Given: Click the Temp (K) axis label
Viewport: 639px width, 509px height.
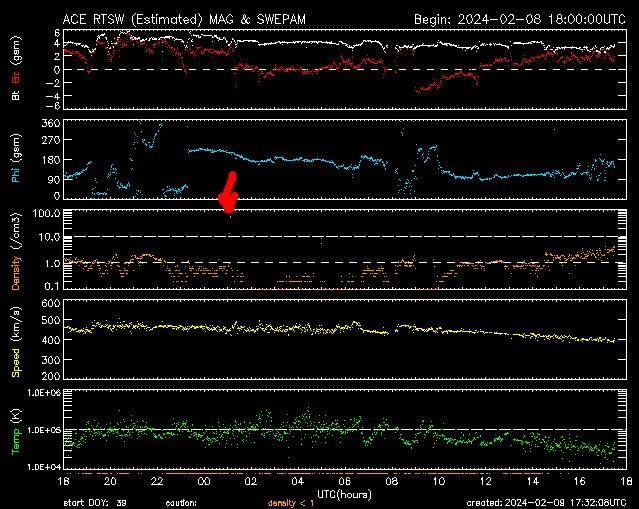Looking at the screenshot, I should [x=17, y=430].
